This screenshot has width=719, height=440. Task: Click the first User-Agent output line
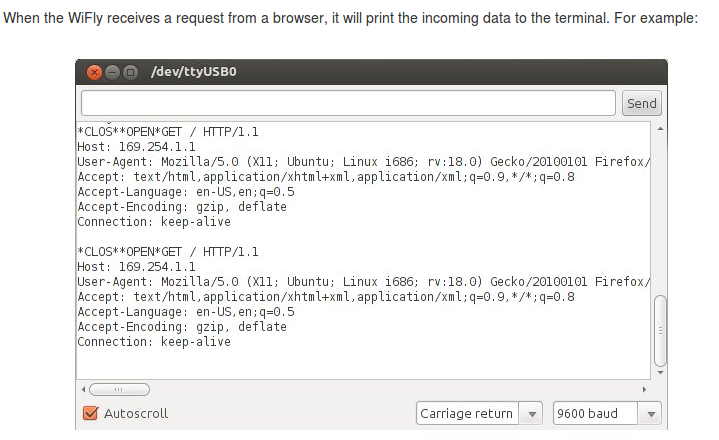point(360,162)
